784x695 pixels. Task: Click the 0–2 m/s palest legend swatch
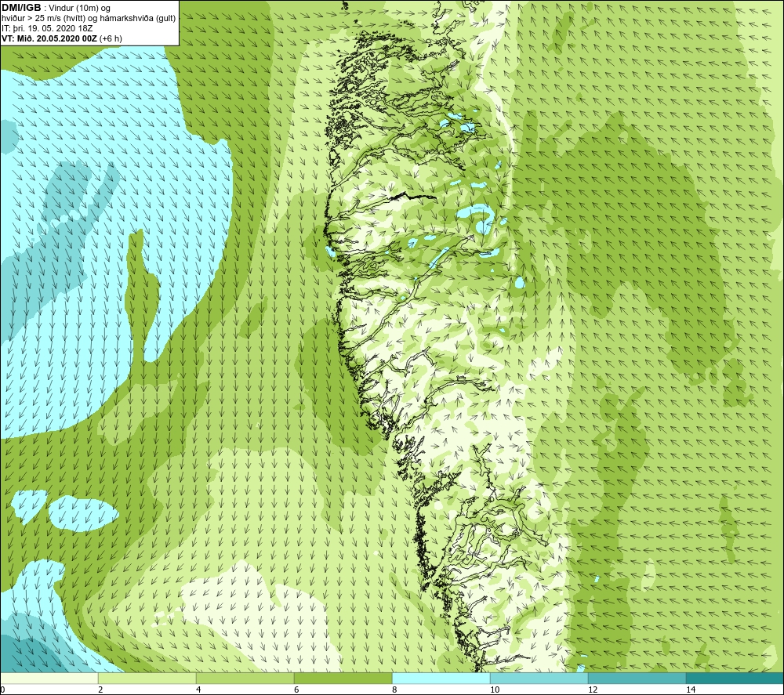pyautogui.click(x=49, y=678)
